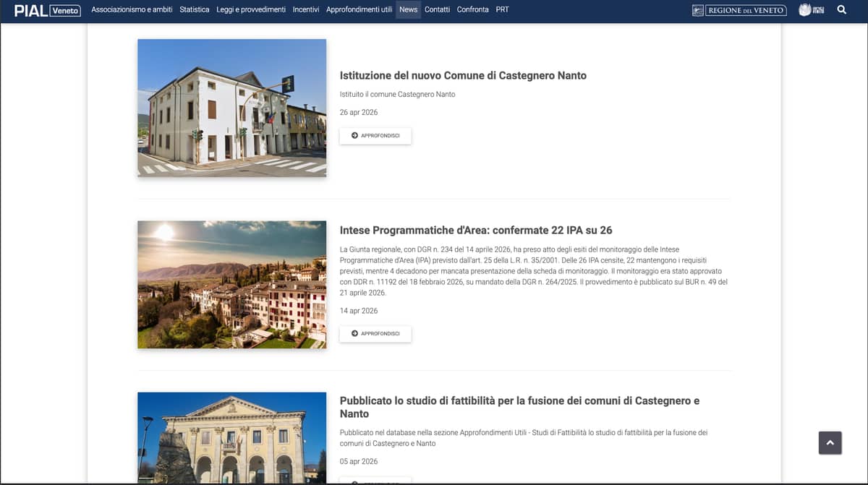This screenshot has width=868, height=485.
Task: Click the back-to-top arrow button
Action: tap(830, 442)
